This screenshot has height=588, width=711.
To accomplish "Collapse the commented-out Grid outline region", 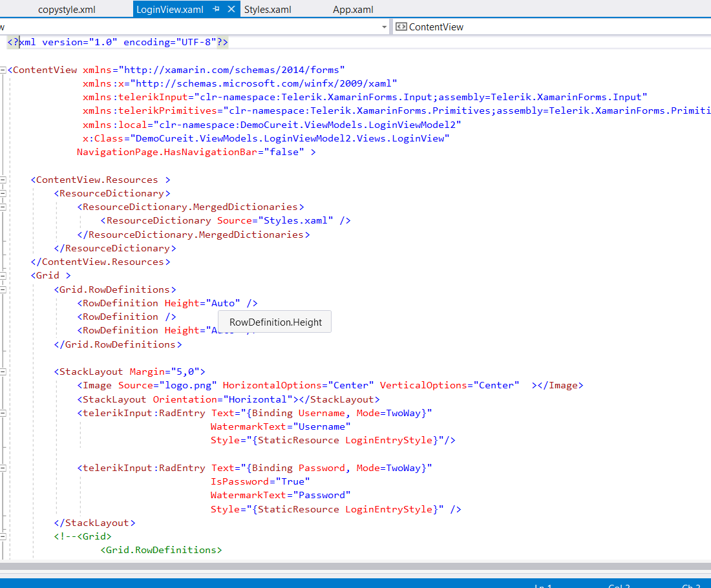I will coord(3,536).
